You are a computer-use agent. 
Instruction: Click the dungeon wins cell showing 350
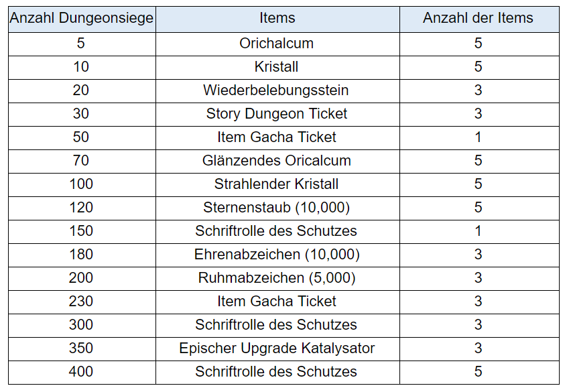pyautogui.click(x=81, y=348)
